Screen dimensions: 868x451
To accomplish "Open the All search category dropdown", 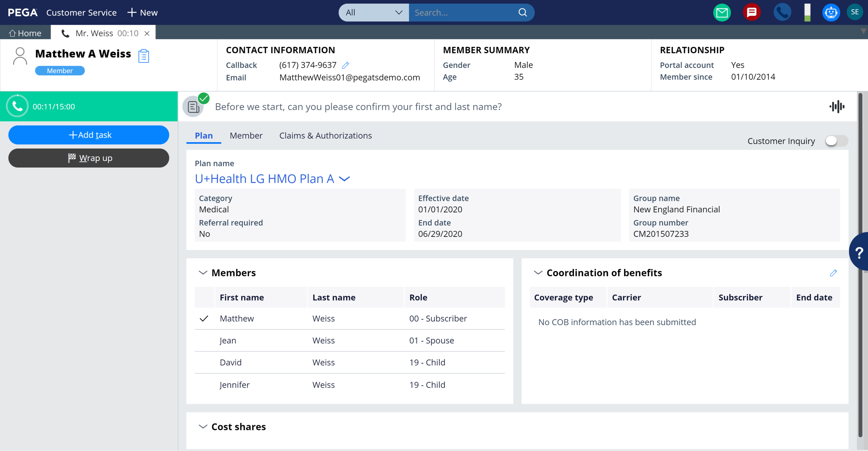I will 374,13.
